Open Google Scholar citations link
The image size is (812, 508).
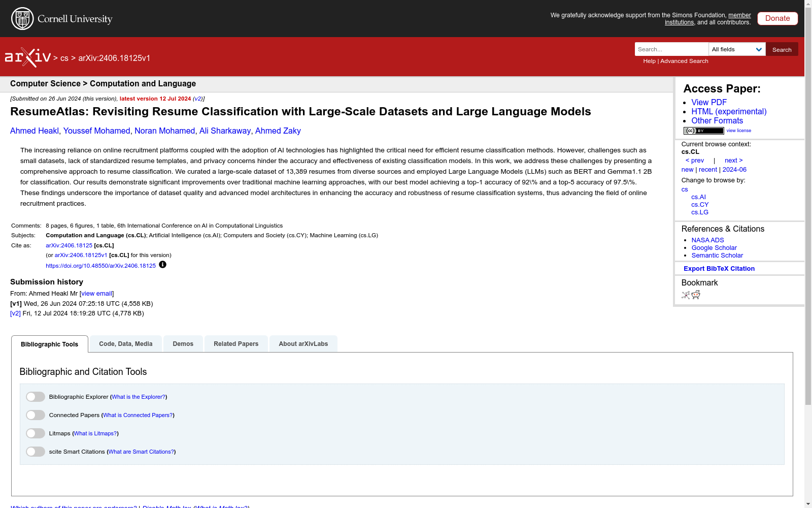(x=714, y=248)
